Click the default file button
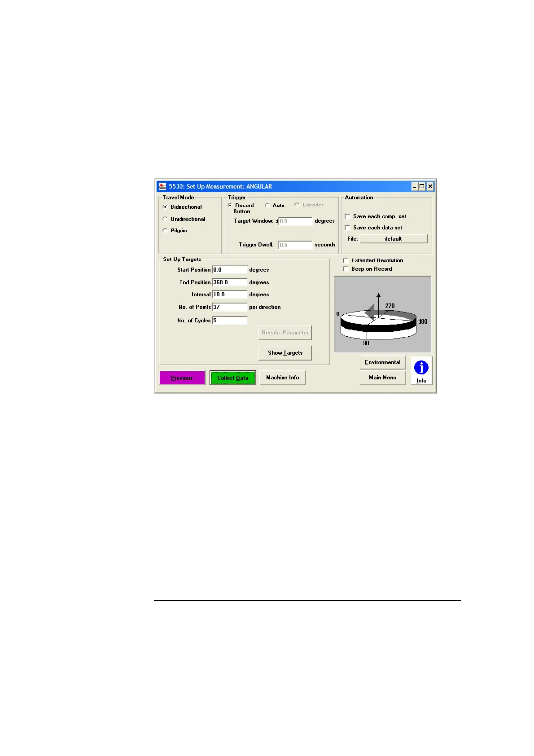Screen dimensions: 534x756 [x=394, y=239]
